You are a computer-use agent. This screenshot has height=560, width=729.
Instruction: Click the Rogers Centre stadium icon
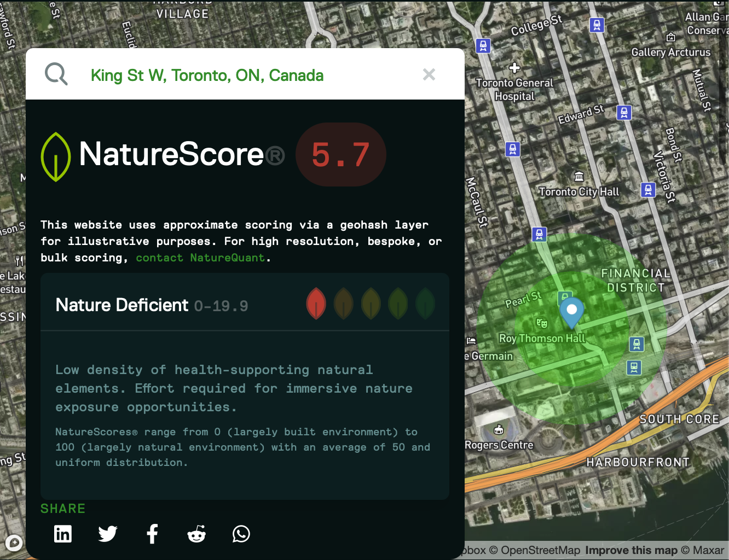click(499, 430)
